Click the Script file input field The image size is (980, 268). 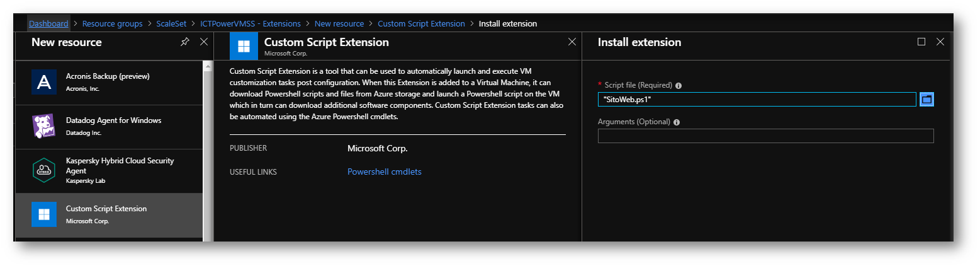click(757, 100)
